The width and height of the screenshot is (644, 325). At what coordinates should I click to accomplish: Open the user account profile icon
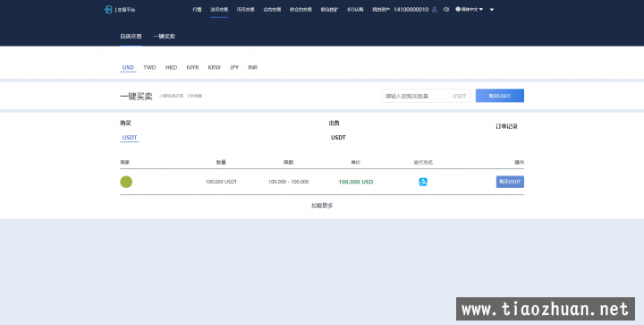point(434,9)
